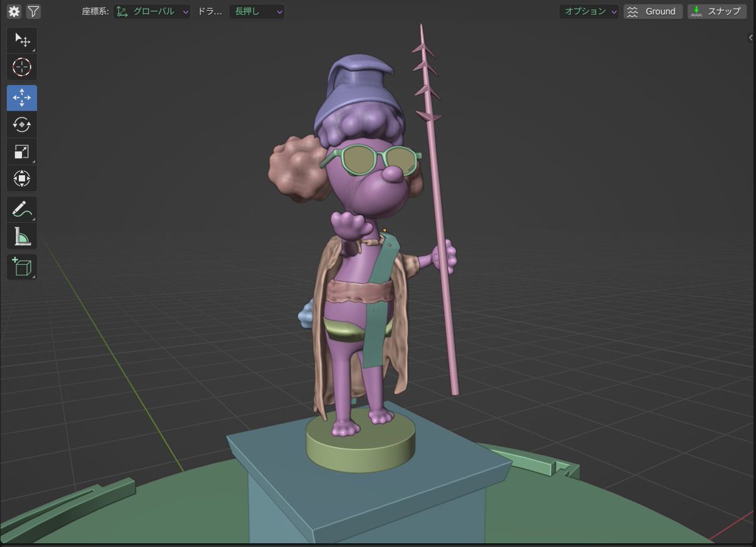Select the Move tool
The height and width of the screenshot is (547, 756).
pos(22,98)
